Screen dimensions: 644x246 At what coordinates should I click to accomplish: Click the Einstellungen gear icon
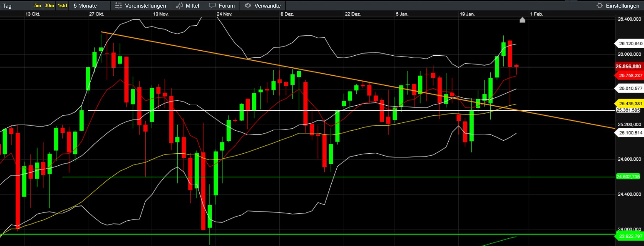(x=599, y=5)
